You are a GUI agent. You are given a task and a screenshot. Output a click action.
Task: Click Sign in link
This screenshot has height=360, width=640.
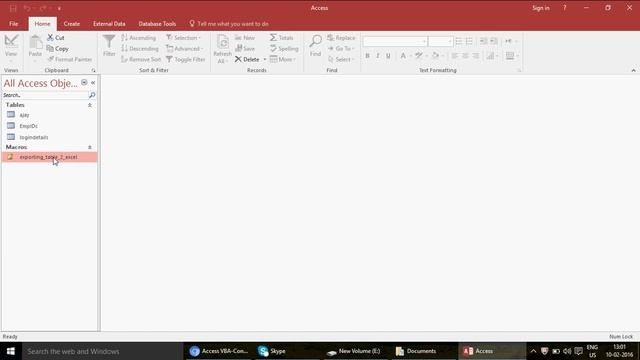click(540, 8)
